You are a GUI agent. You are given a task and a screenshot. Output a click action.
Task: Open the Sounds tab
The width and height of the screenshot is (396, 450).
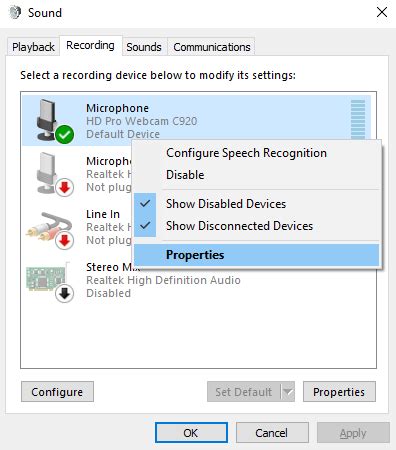coord(144,47)
